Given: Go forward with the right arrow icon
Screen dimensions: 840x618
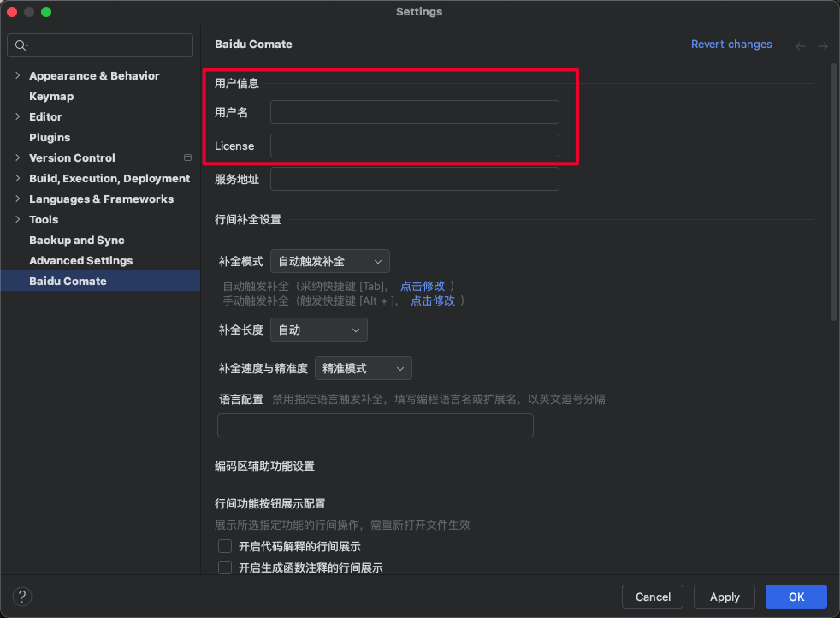Looking at the screenshot, I should (823, 46).
